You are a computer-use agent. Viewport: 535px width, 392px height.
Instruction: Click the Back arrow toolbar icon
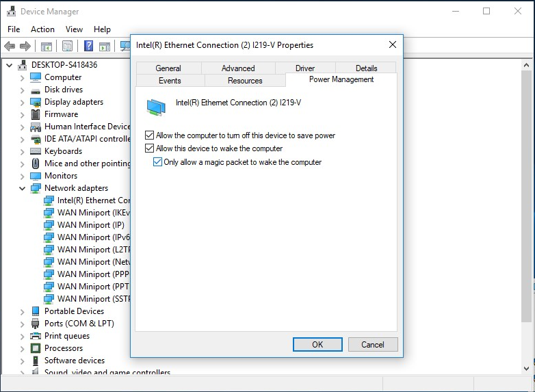tap(10, 46)
